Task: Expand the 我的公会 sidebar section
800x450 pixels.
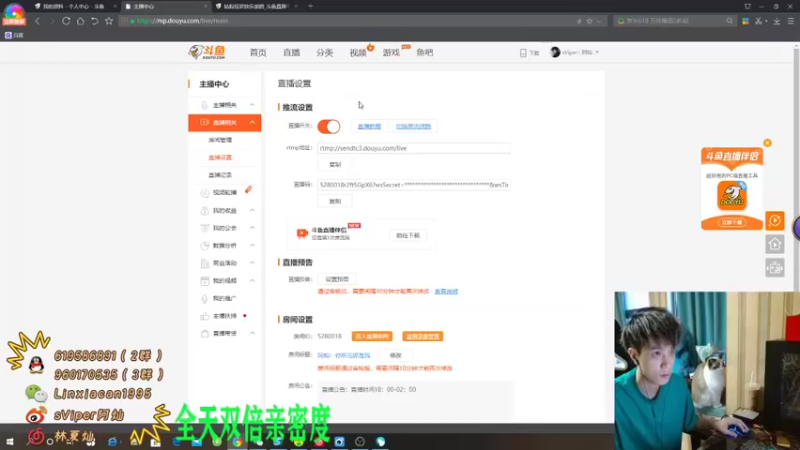Action: click(x=252, y=228)
